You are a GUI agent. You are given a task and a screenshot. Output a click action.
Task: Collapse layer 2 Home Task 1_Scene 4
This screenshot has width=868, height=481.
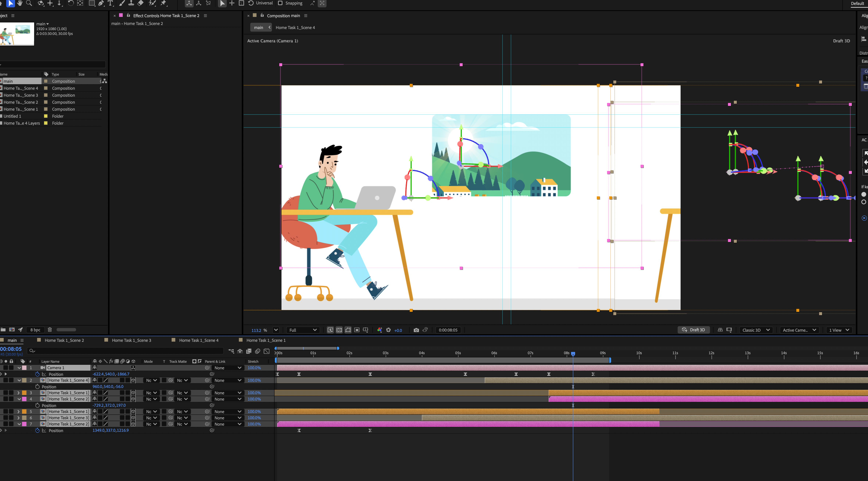tap(19, 380)
